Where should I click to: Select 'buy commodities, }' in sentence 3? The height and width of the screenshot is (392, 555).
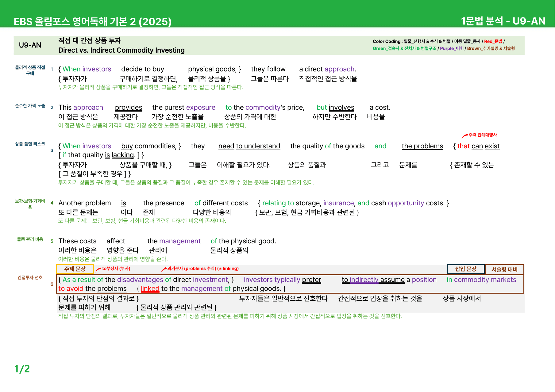[x=151, y=146]
